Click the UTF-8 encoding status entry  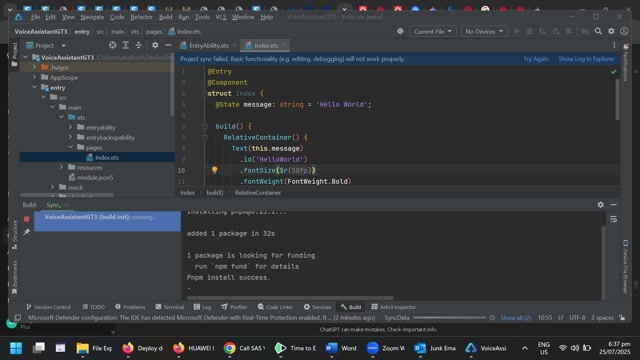point(577,318)
